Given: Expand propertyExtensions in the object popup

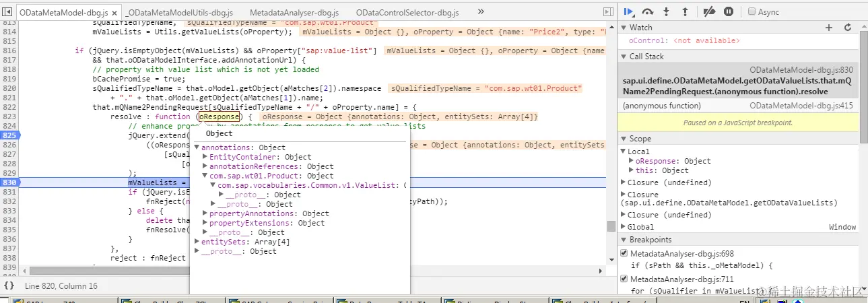Looking at the screenshot, I should [x=205, y=223].
